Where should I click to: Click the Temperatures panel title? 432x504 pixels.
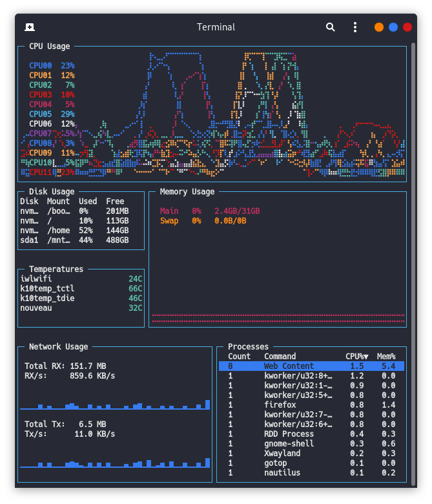(56, 269)
